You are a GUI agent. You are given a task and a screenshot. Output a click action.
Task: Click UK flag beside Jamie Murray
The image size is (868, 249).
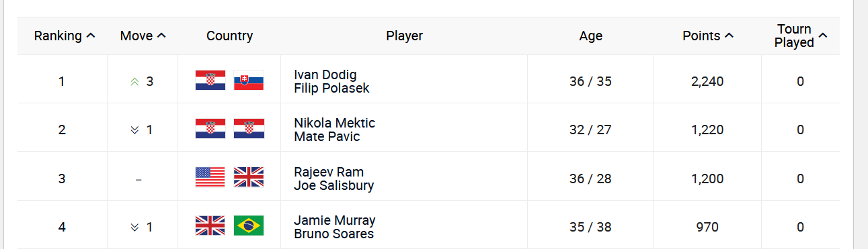(x=210, y=226)
